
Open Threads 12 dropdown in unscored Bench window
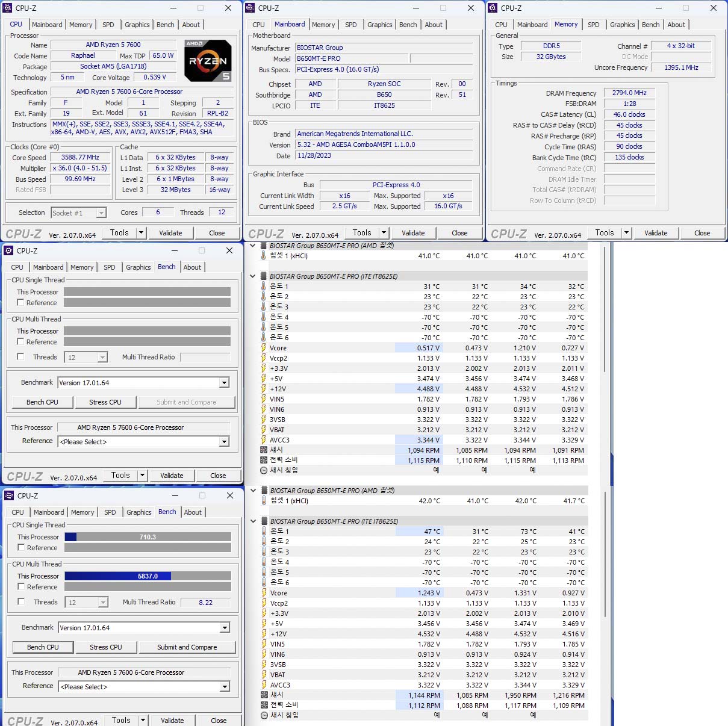(x=102, y=358)
